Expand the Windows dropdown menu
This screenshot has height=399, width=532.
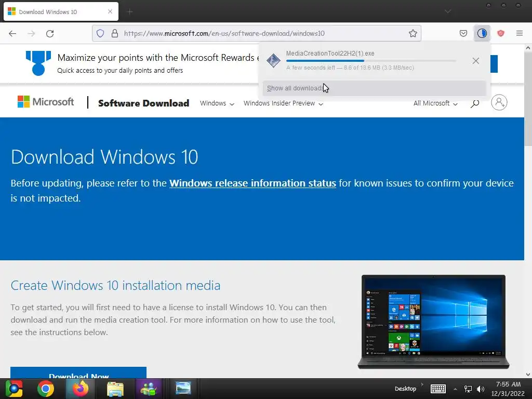pos(217,103)
